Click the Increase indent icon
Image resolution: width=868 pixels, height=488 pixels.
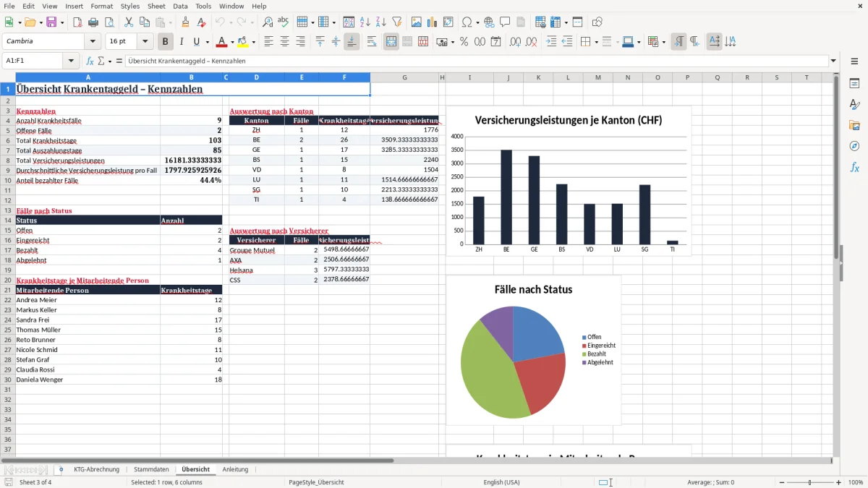(x=551, y=42)
